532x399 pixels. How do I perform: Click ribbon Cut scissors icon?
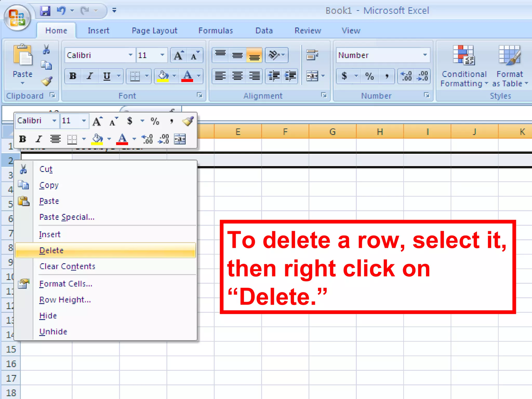(46, 49)
